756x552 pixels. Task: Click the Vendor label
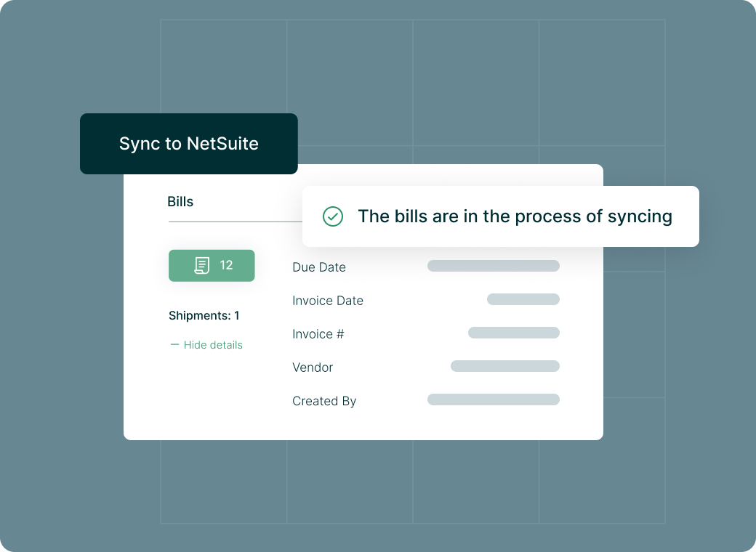(x=313, y=368)
